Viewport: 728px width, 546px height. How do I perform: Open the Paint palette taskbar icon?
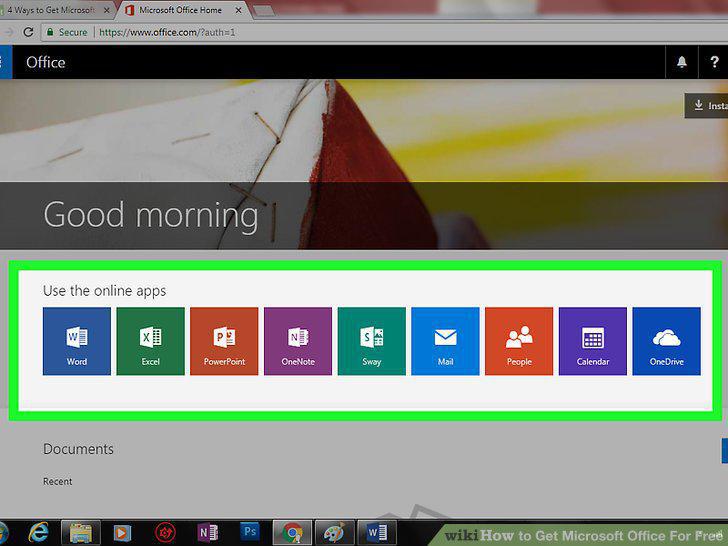point(334,533)
